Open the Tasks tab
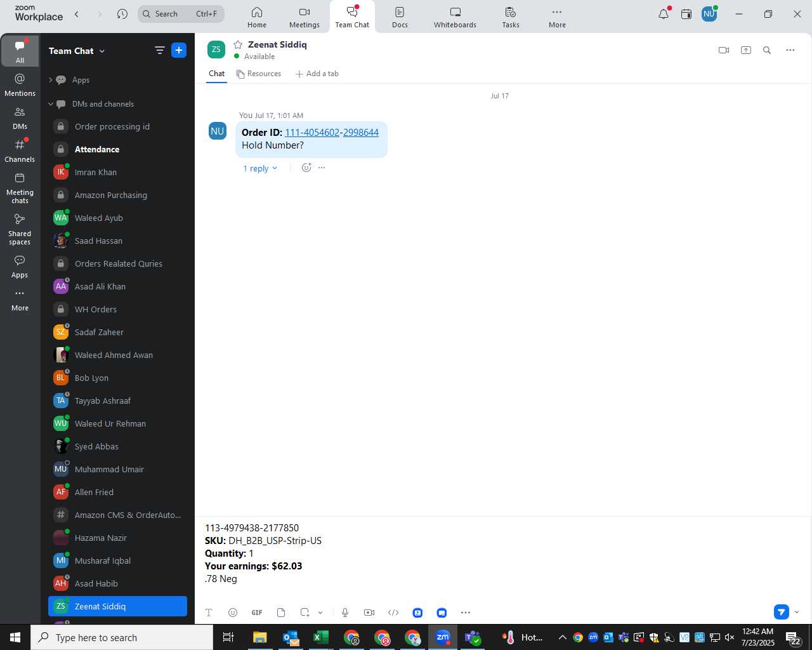Screen dimensions: 812x650 [511, 17]
